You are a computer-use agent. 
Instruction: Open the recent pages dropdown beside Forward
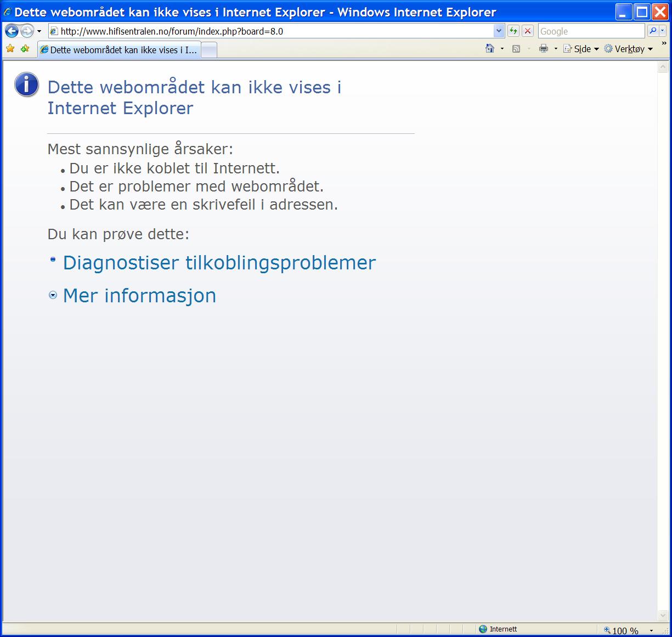[x=39, y=32]
